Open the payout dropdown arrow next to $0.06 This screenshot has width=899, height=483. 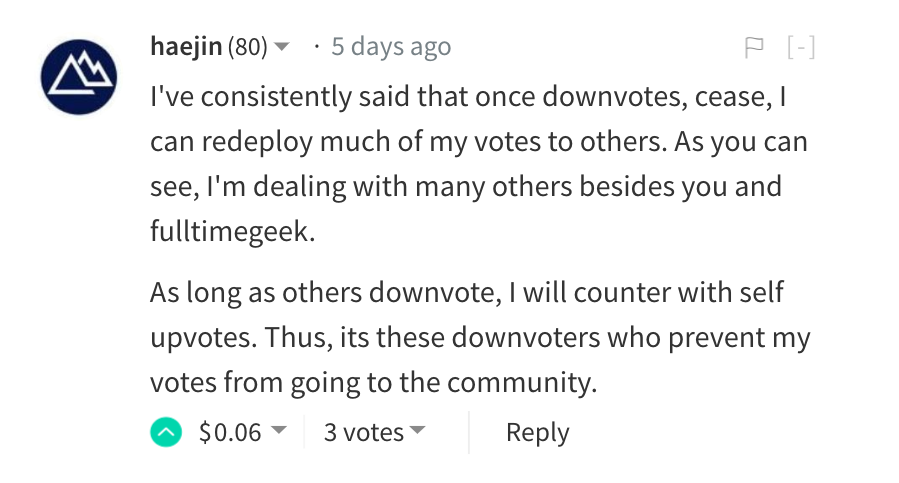[x=279, y=431]
